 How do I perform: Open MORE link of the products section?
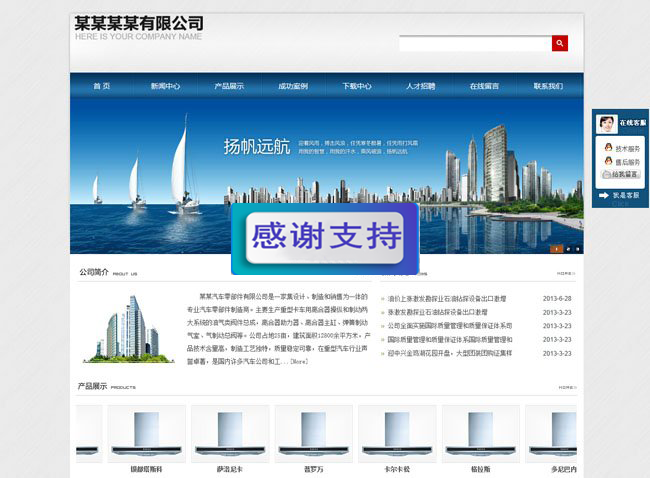pyautogui.click(x=567, y=387)
